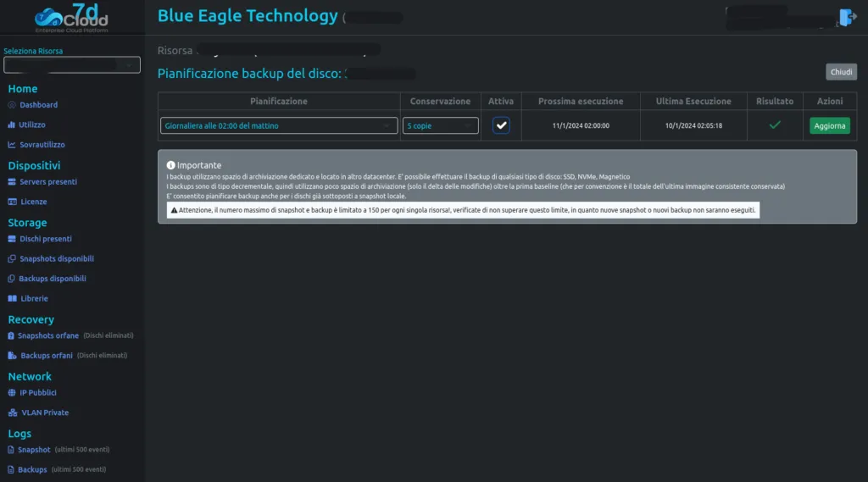This screenshot has width=868, height=482.
Task: Expand the Seleziona Risorsa dropdown
Action: coord(72,65)
